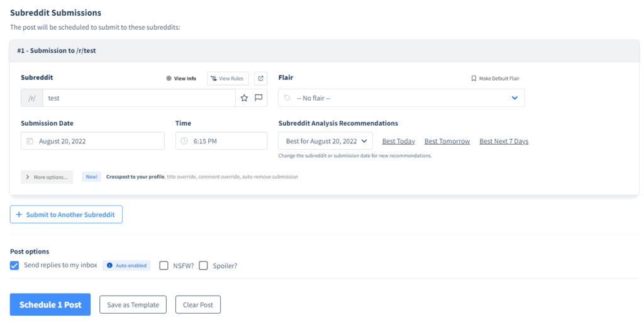Click the calendar icon in Submission Date
644x322 pixels.
[x=30, y=141]
